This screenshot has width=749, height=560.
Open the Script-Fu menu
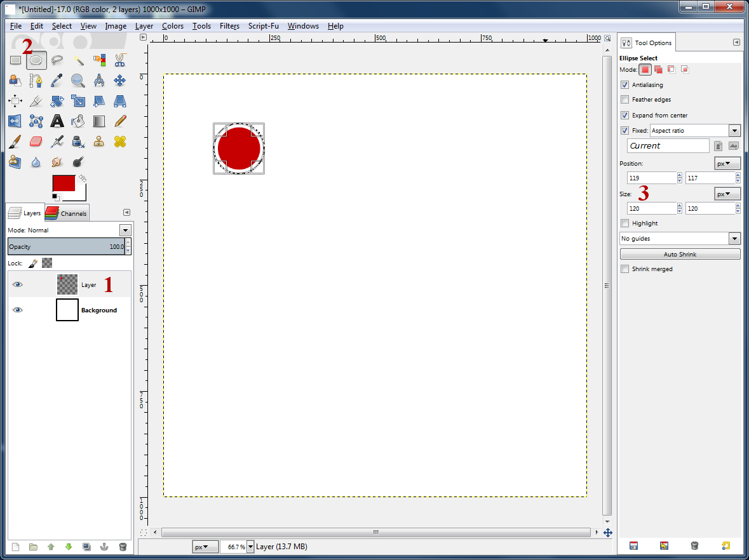pyautogui.click(x=263, y=26)
